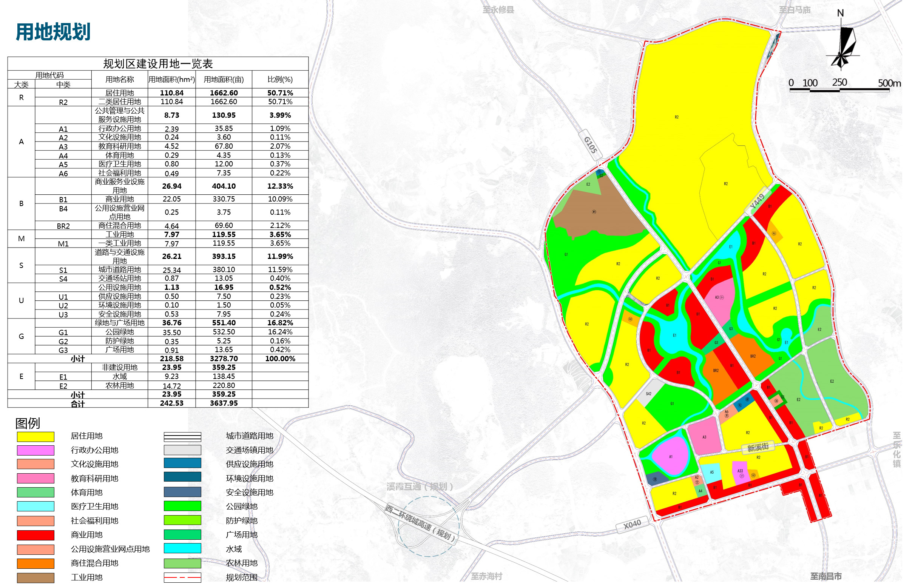Click the 规划区建设用地一览表 table header
Screen dimensions: 918x588
[158, 64]
